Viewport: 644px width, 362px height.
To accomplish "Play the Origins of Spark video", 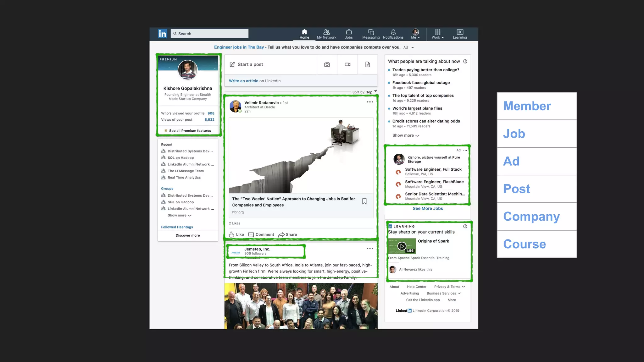I will pyautogui.click(x=402, y=246).
